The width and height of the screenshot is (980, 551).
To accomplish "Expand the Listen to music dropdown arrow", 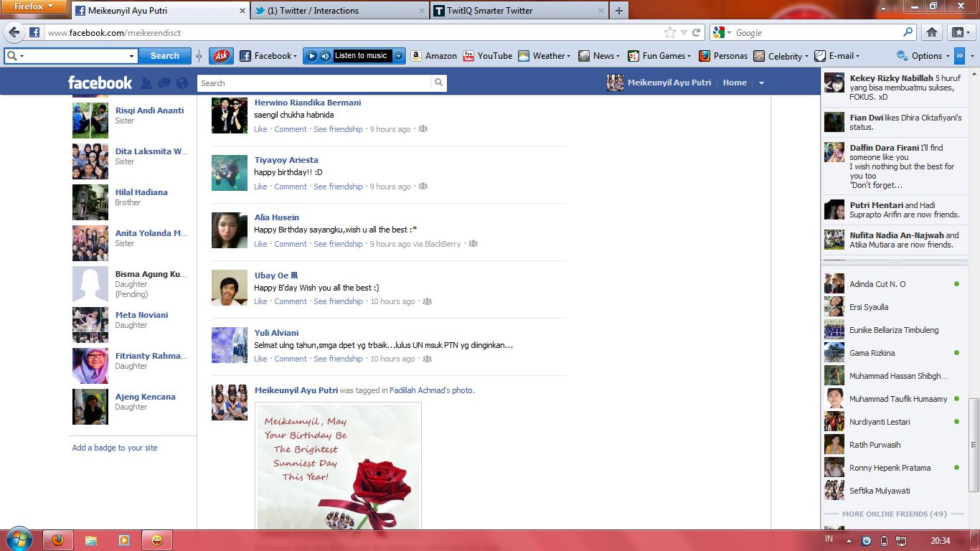I will click(x=398, y=56).
